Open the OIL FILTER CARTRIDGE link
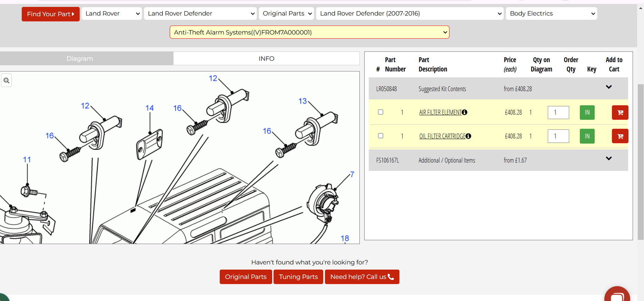644x301 pixels. click(442, 136)
